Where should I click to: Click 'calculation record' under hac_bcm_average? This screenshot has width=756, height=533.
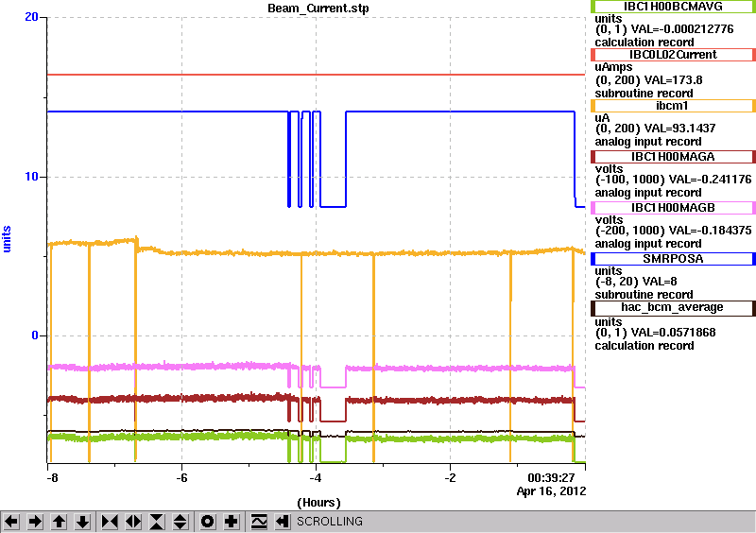(x=644, y=345)
